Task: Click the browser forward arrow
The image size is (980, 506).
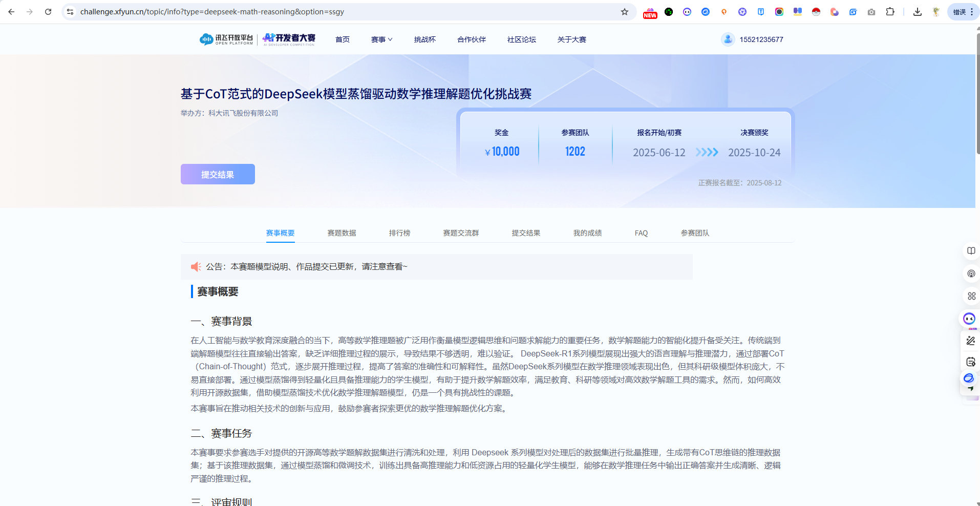Action: point(30,12)
